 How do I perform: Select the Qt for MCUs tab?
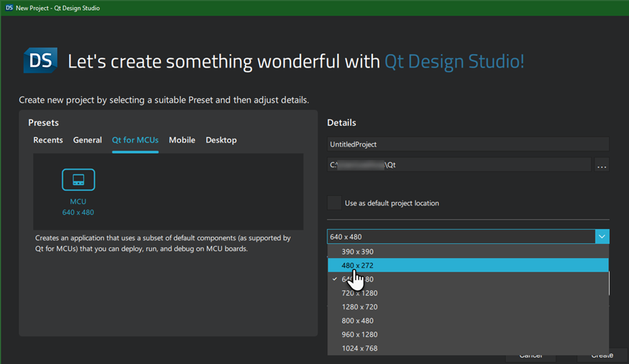135,140
